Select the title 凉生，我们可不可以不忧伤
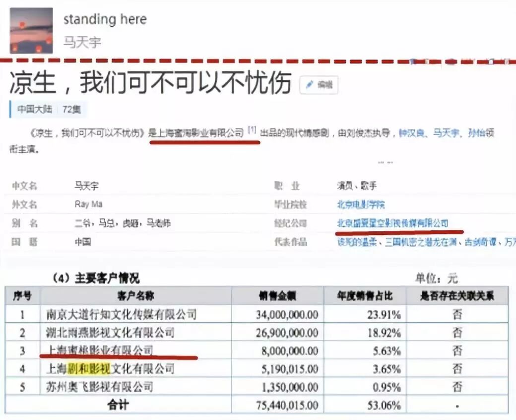This screenshot has height=420, width=516. 151,82
